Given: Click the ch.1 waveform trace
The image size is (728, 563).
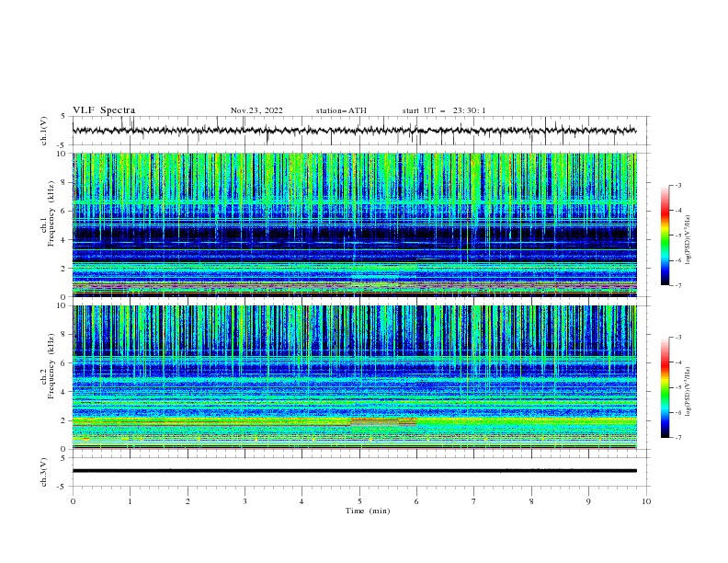Looking at the screenshot, I should [354, 131].
